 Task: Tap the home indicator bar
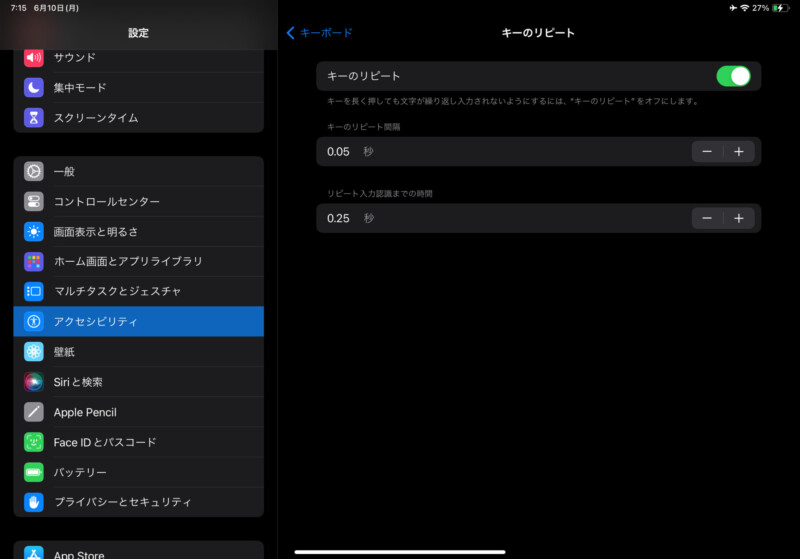[x=400, y=552]
